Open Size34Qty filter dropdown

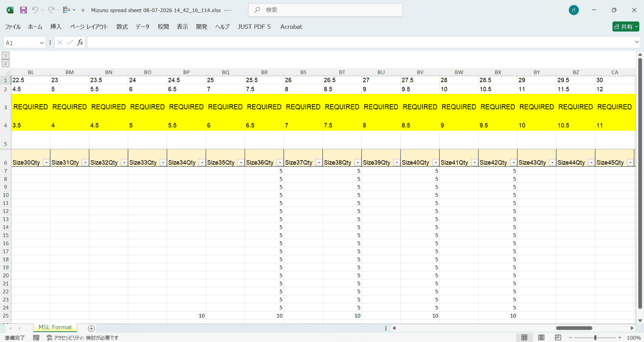[202, 163]
